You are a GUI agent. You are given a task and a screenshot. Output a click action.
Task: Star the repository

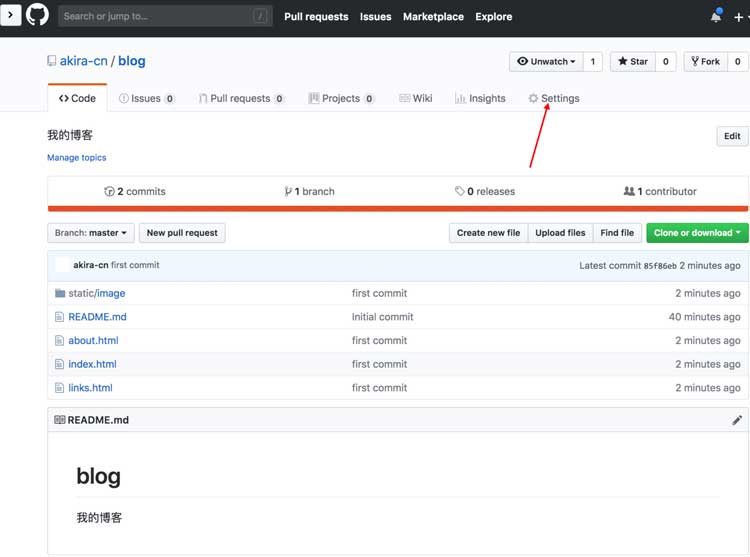632,62
